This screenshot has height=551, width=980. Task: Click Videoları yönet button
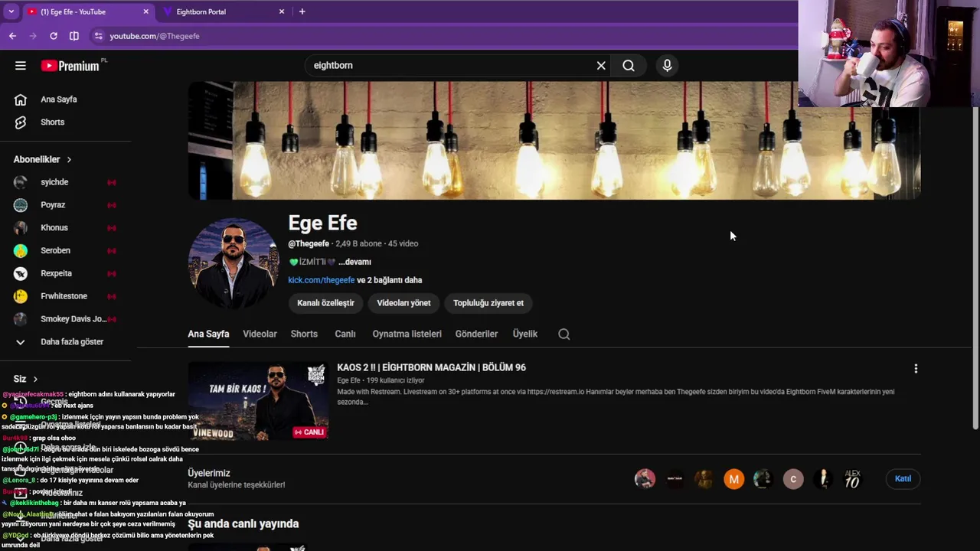(403, 303)
